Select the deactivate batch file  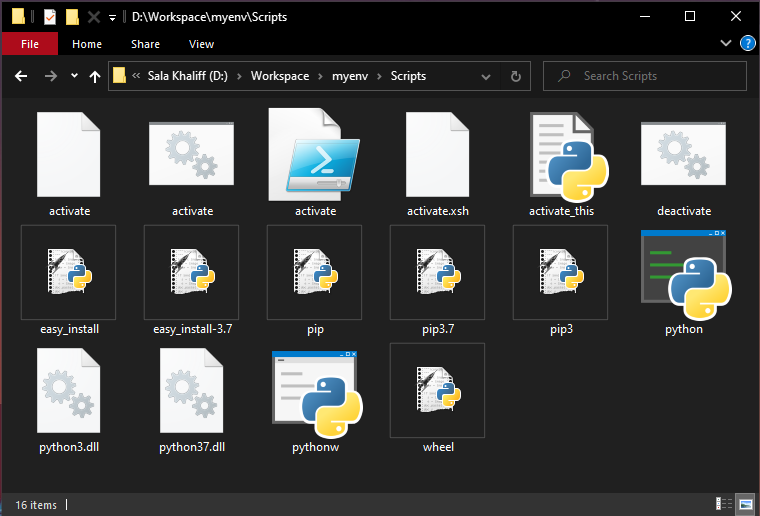[683, 154]
